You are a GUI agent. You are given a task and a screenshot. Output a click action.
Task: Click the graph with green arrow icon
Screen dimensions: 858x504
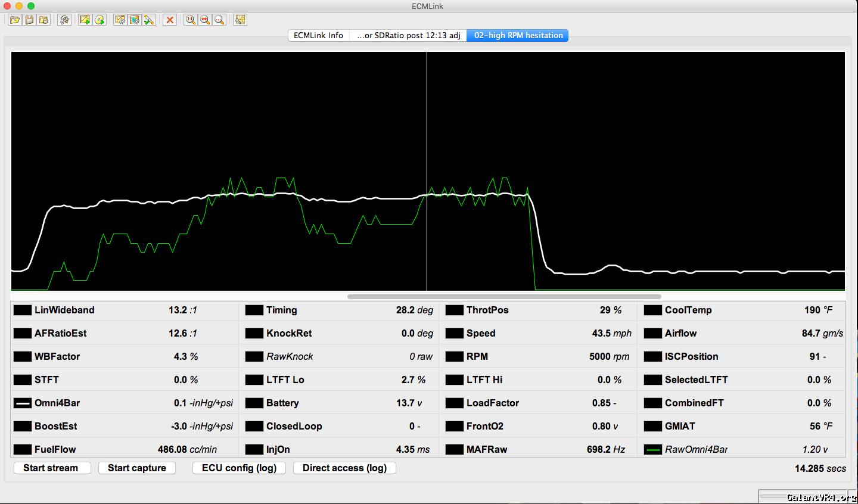tap(85, 20)
